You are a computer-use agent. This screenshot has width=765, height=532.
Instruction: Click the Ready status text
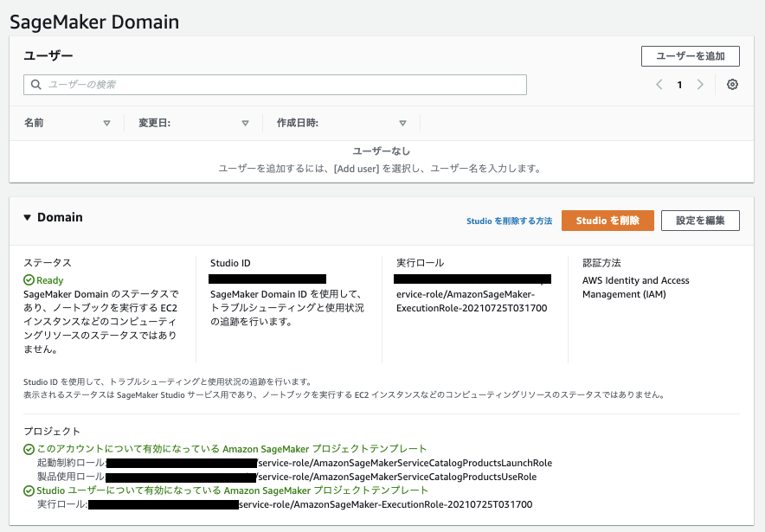(x=50, y=280)
